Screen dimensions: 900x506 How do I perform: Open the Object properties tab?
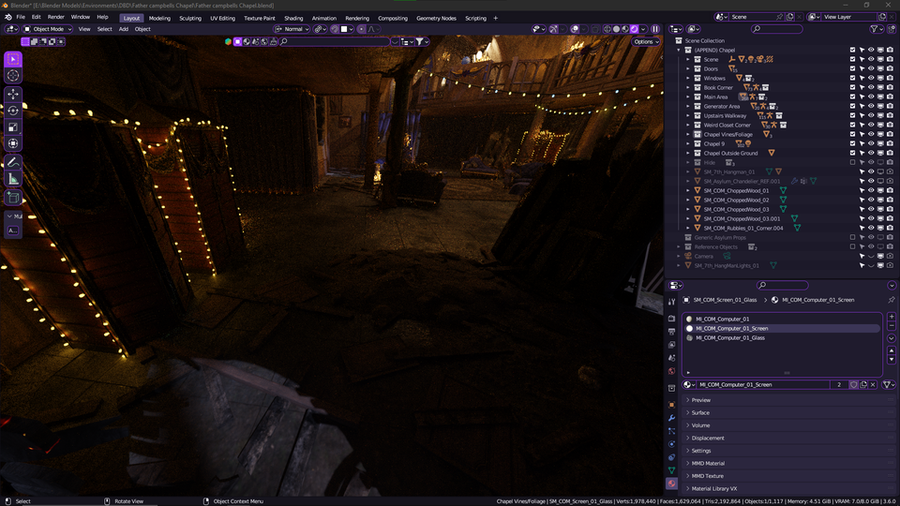point(672,404)
